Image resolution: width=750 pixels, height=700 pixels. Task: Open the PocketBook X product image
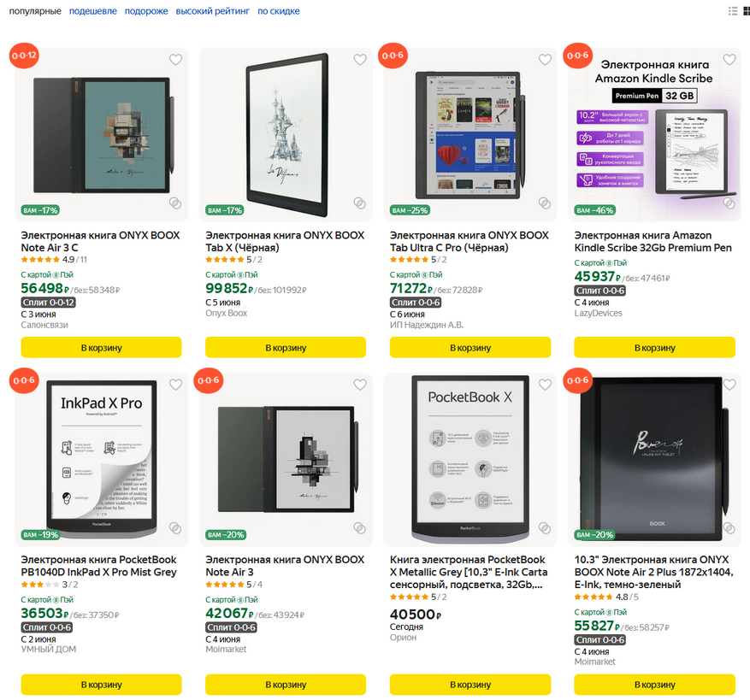coord(469,459)
